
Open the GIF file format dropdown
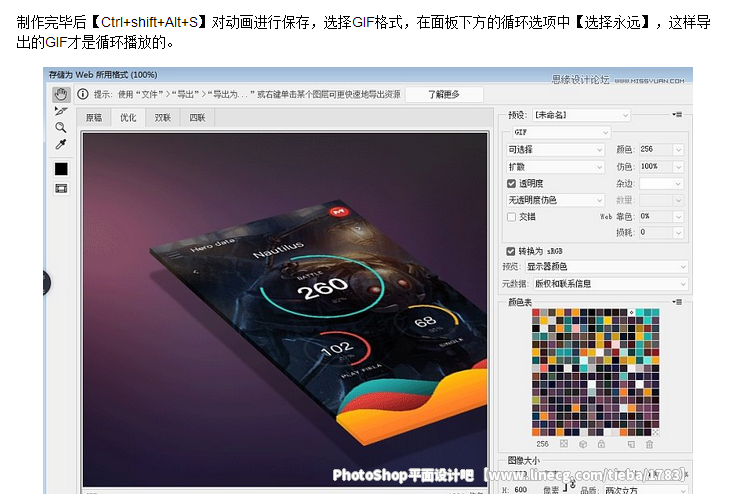click(x=561, y=132)
